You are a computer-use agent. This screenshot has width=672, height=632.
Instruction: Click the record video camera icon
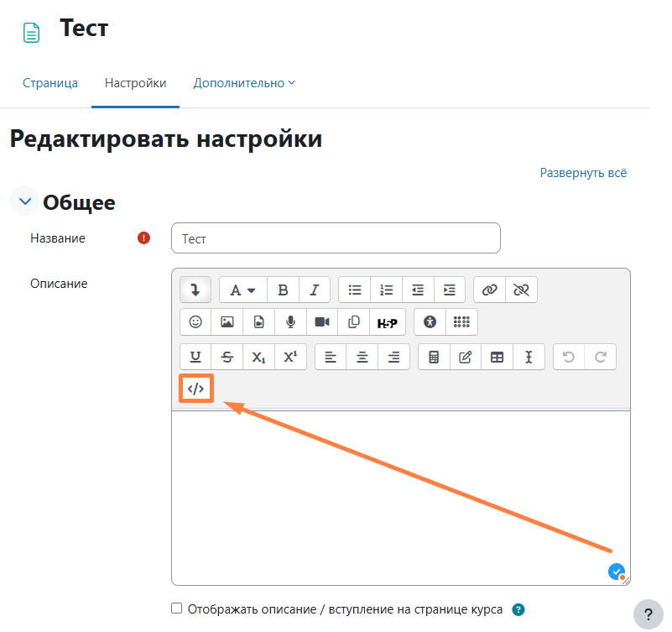[x=321, y=322]
